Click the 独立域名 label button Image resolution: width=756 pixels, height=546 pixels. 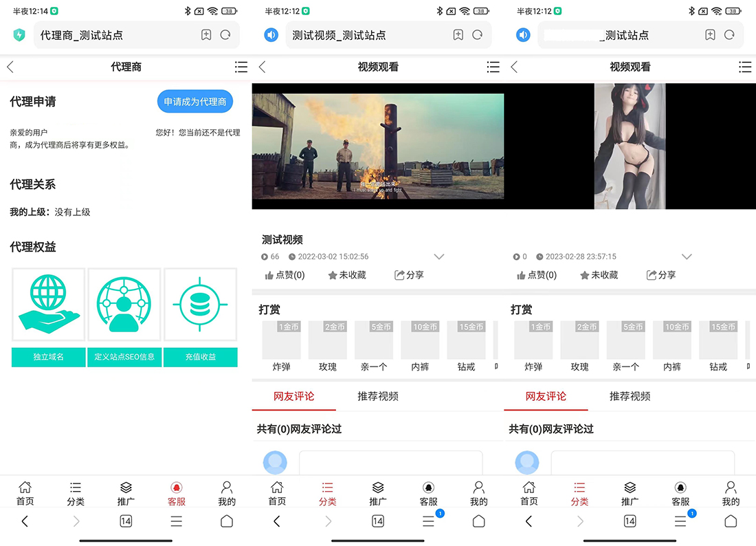(x=48, y=357)
